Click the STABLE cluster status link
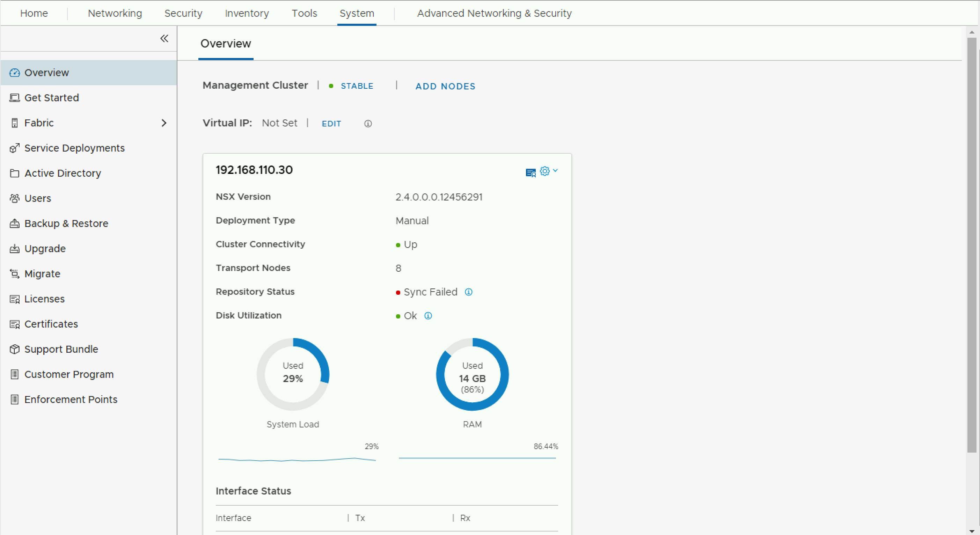Image resolution: width=980 pixels, height=535 pixels. [357, 86]
